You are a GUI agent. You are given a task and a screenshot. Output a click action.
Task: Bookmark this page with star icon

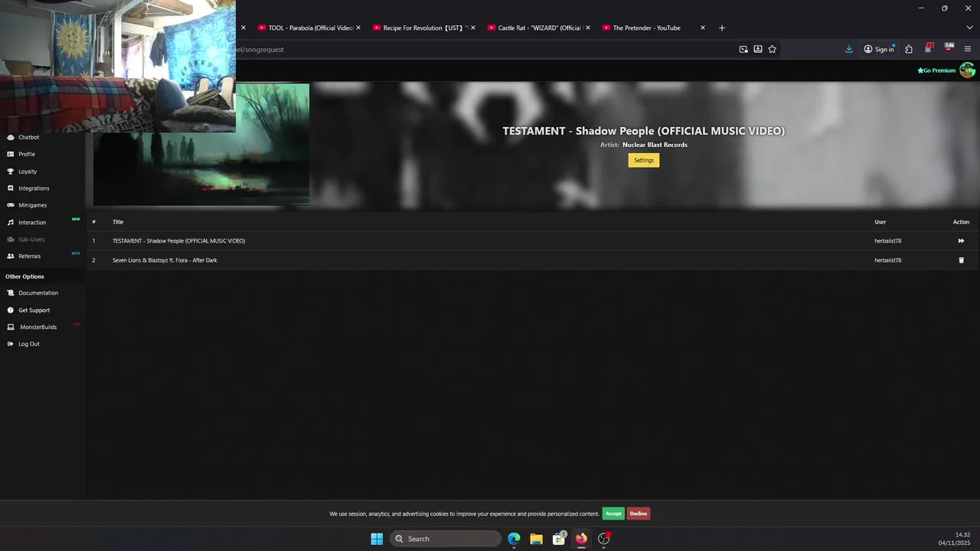click(773, 49)
